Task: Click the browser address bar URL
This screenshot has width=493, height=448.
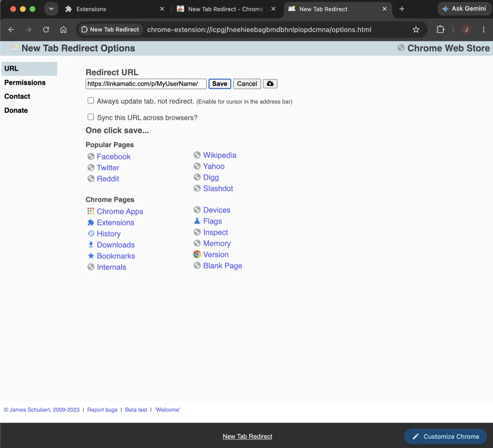Action: (259, 30)
